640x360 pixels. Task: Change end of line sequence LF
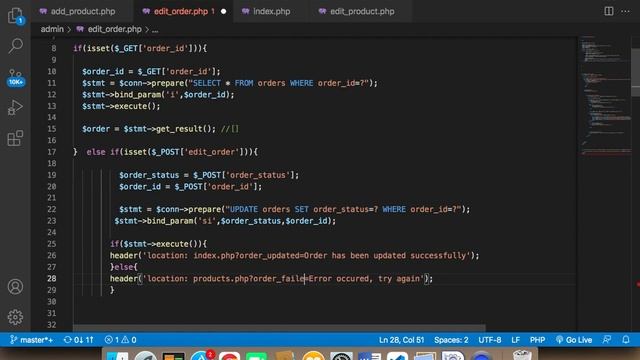point(516,340)
